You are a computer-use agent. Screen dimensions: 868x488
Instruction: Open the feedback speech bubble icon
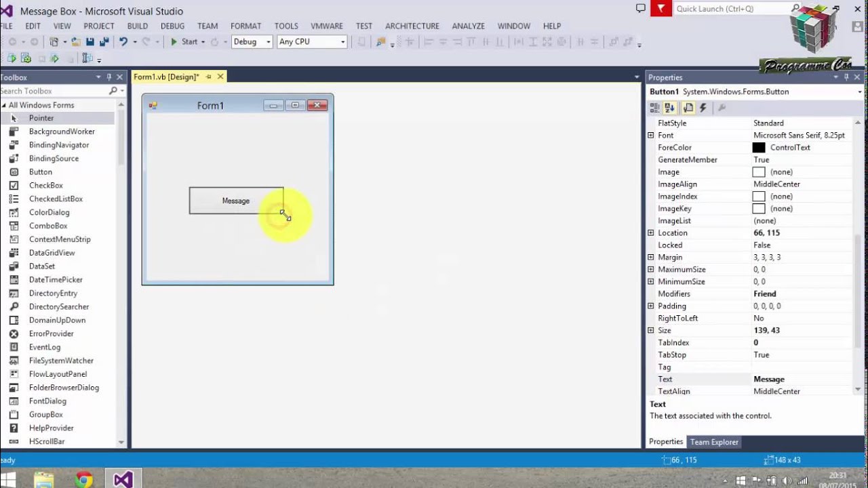[641, 8]
